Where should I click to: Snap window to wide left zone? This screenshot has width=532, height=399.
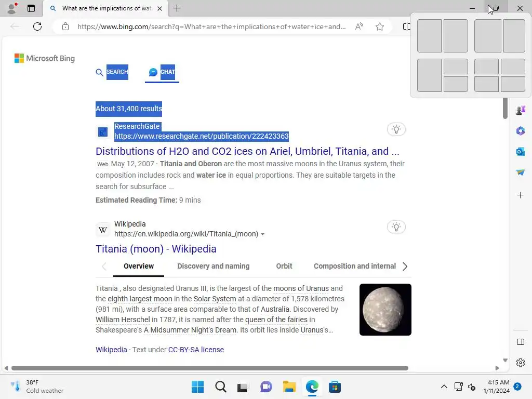487,36
